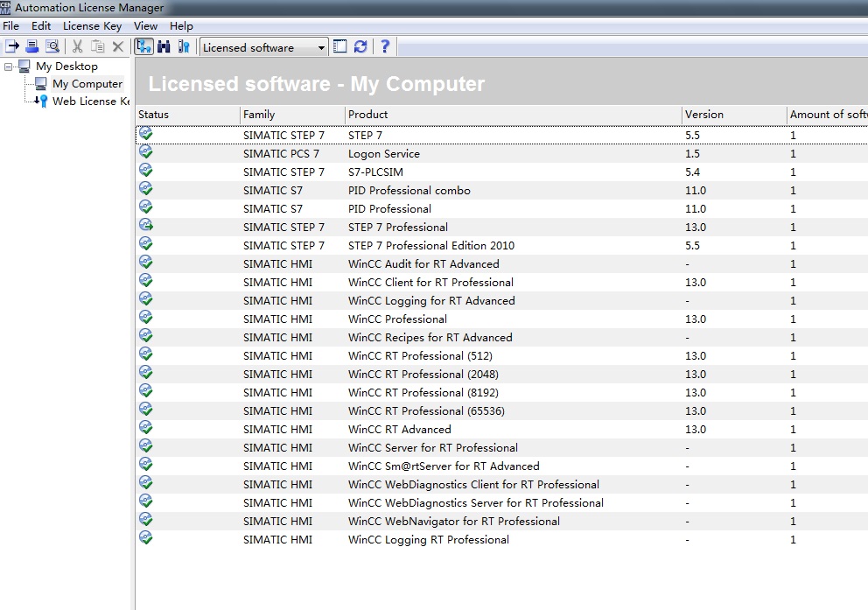The height and width of the screenshot is (610, 868).
Task: Click the Paste clipboard icon
Action: (97, 47)
